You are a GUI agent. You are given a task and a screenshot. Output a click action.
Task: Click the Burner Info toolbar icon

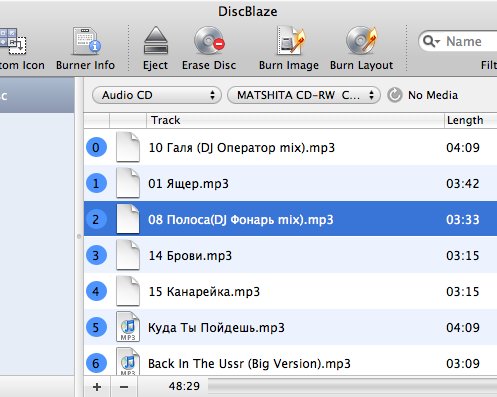point(86,41)
